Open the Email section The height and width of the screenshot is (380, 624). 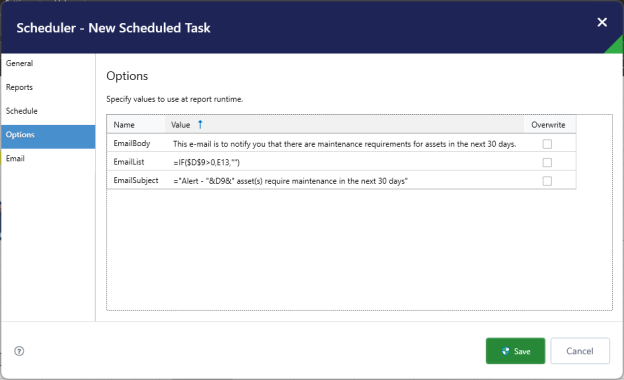[48, 158]
